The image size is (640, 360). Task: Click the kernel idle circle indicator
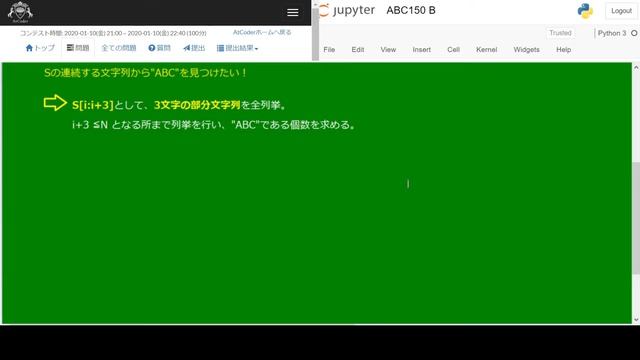click(x=634, y=33)
